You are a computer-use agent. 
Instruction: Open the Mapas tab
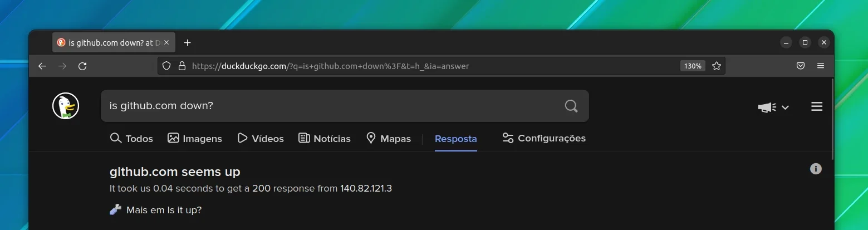pyautogui.click(x=389, y=138)
